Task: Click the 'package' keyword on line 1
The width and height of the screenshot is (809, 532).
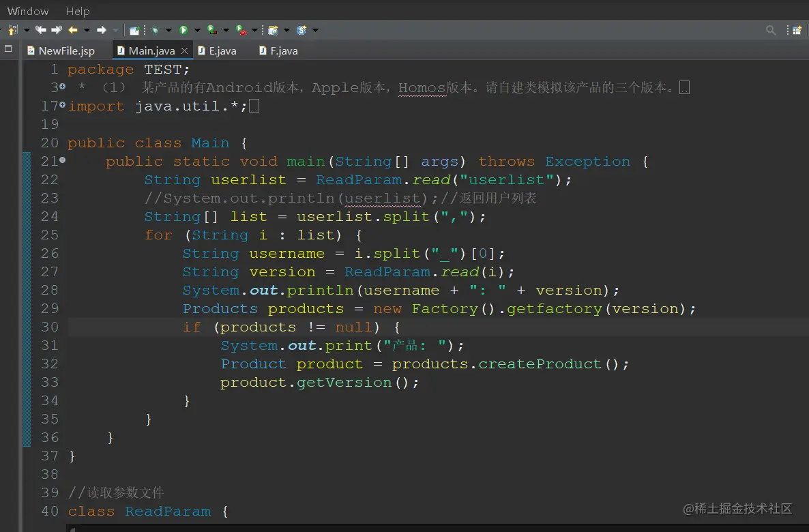Action: coord(100,70)
